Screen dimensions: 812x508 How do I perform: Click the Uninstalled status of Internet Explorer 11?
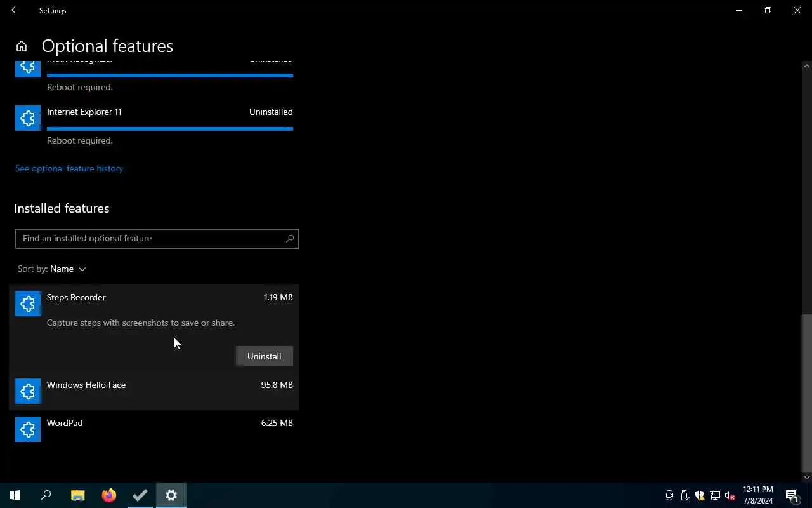271,112
